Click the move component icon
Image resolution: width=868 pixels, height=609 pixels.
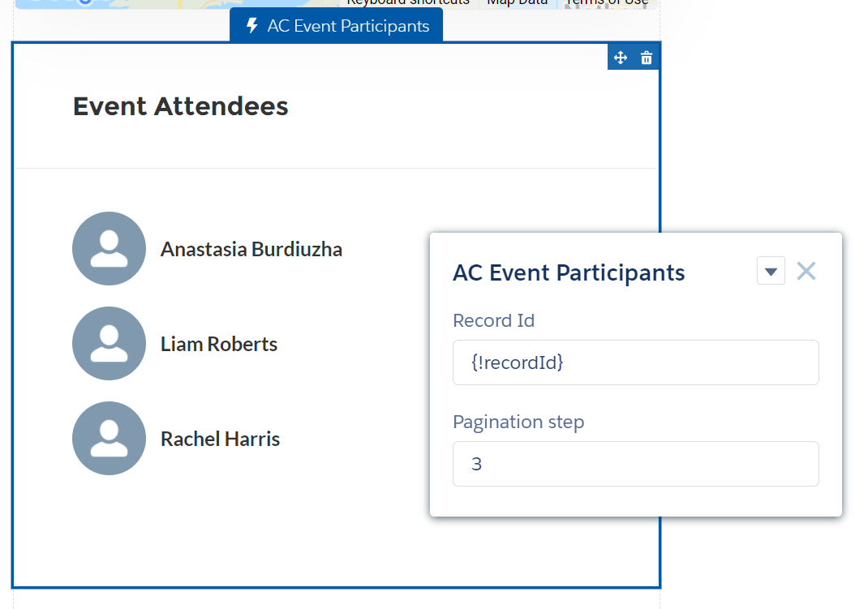tap(620, 58)
